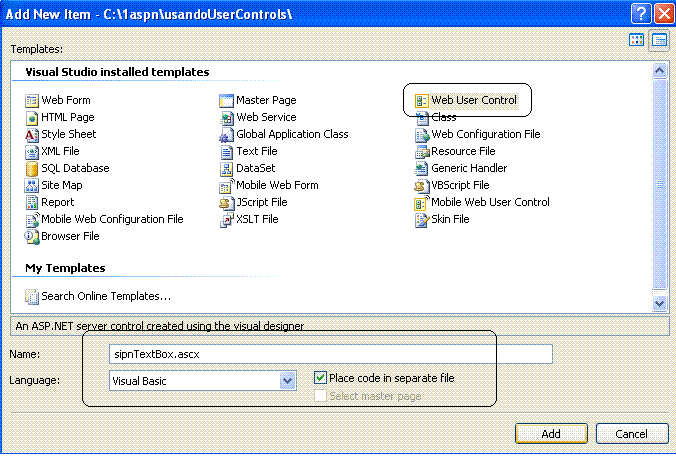Pick the VBScript File template icon
676x456 pixels.
[x=422, y=186]
